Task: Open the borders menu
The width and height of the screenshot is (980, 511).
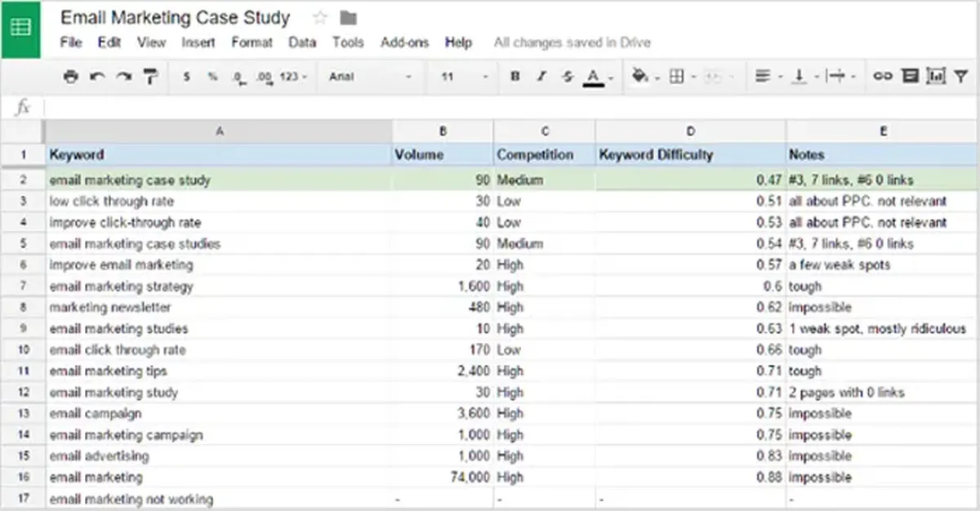Action: pyautogui.click(x=681, y=76)
